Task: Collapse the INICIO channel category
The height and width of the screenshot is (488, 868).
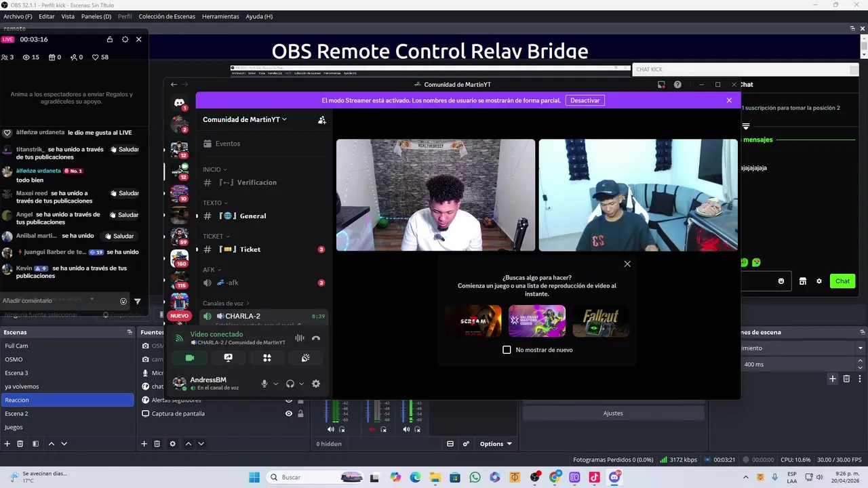Action: [x=214, y=169]
